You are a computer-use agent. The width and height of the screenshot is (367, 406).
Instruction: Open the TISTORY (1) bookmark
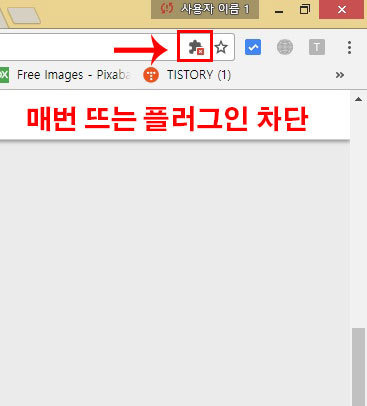[187, 75]
